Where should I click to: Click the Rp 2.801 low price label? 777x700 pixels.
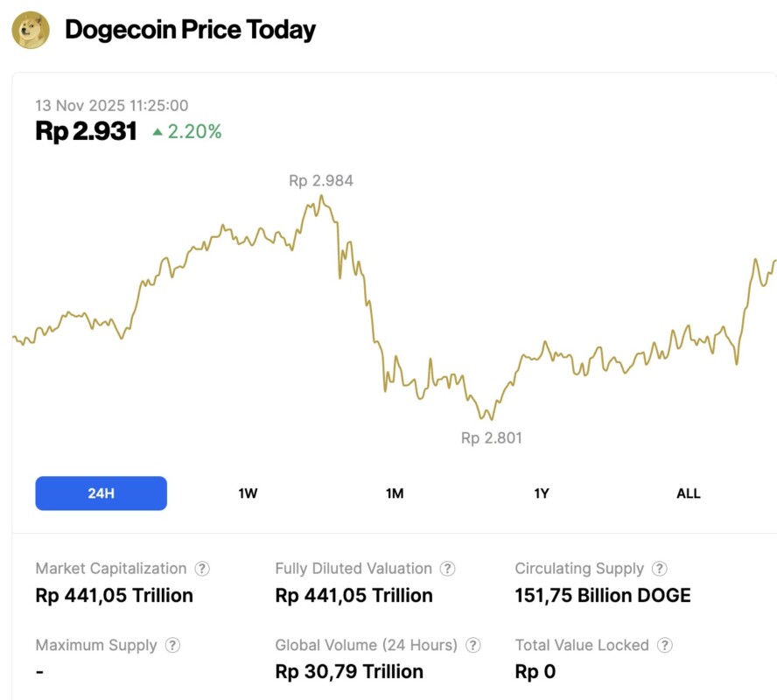coord(491,437)
